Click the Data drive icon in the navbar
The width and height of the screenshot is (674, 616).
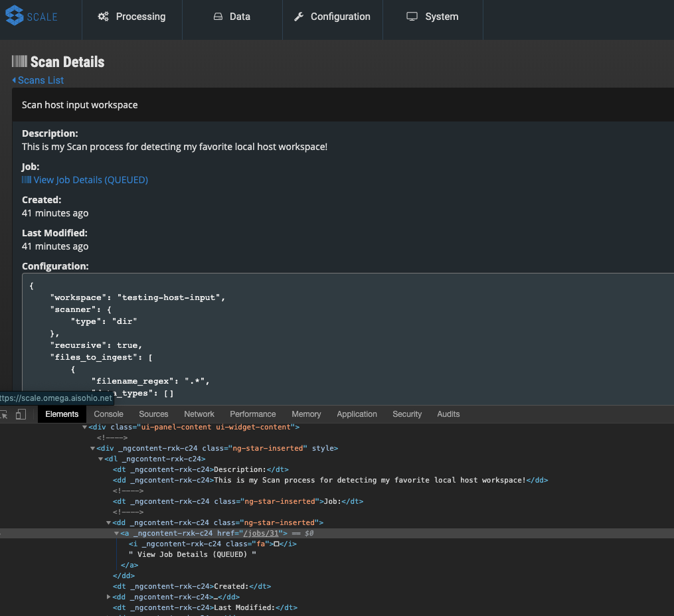[219, 16]
